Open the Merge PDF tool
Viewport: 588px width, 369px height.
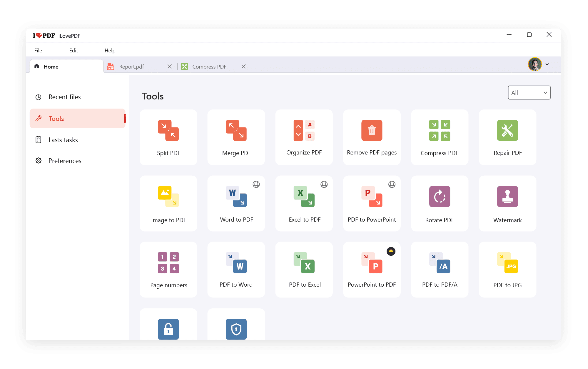(x=236, y=137)
